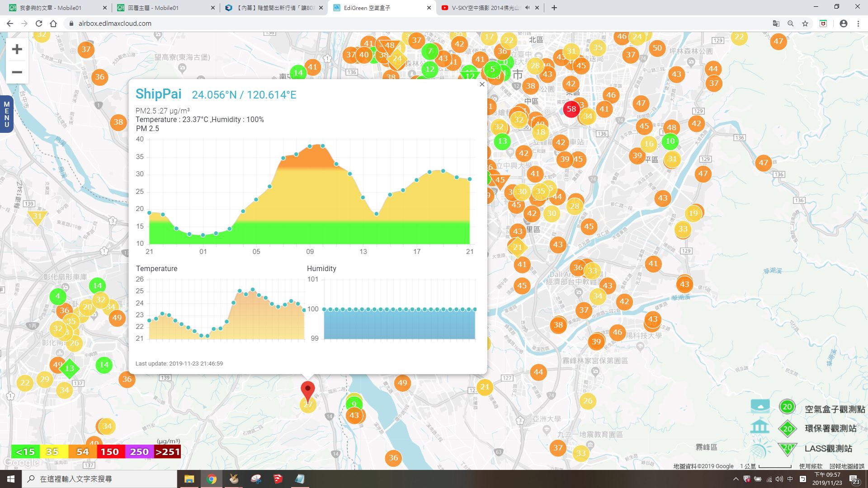Open Chrome profile account icon
This screenshot has height=488, width=868.
(844, 23)
